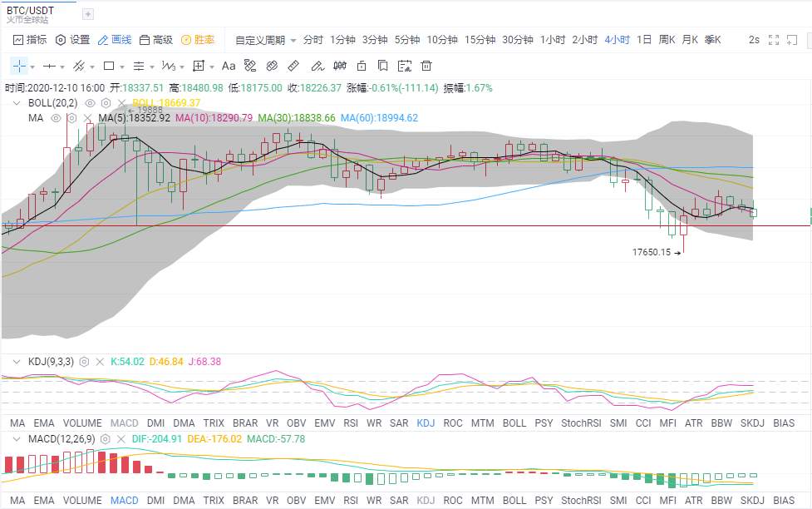Collapse the KDJ(9,3,3) panel

point(16,362)
